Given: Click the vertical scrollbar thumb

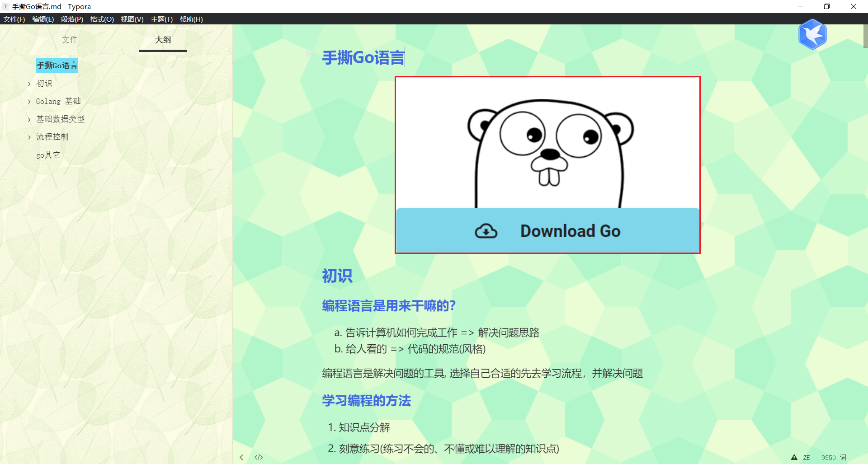Looking at the screenshot, I should coord(865,36).
